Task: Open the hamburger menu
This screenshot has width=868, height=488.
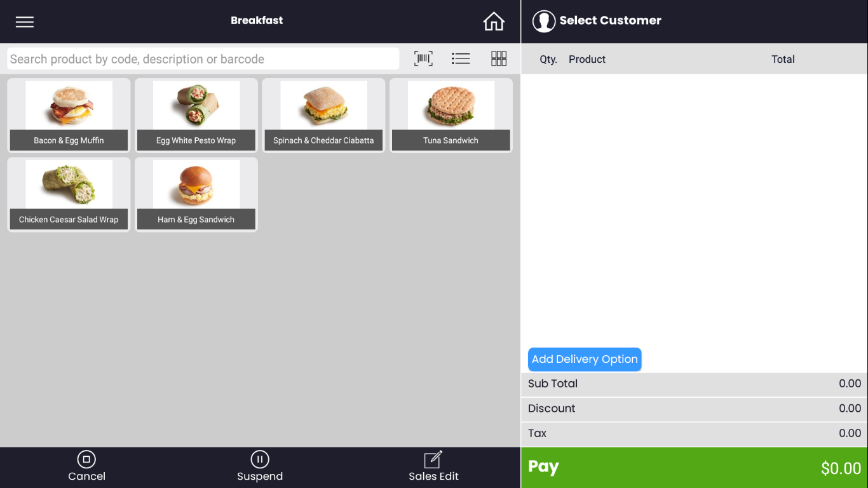Action: point(25,22)
